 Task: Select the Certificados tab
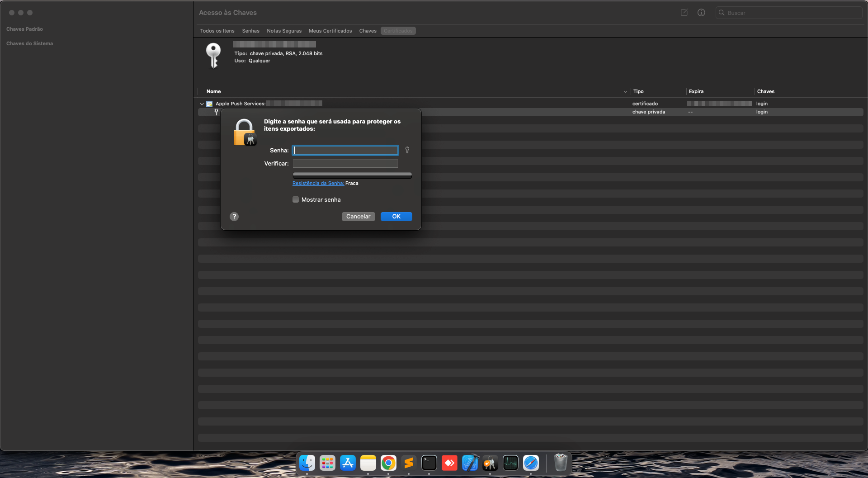398,31
